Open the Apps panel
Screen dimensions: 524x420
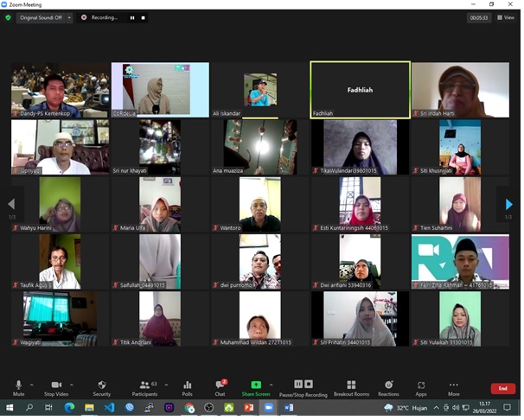point(421,387)
